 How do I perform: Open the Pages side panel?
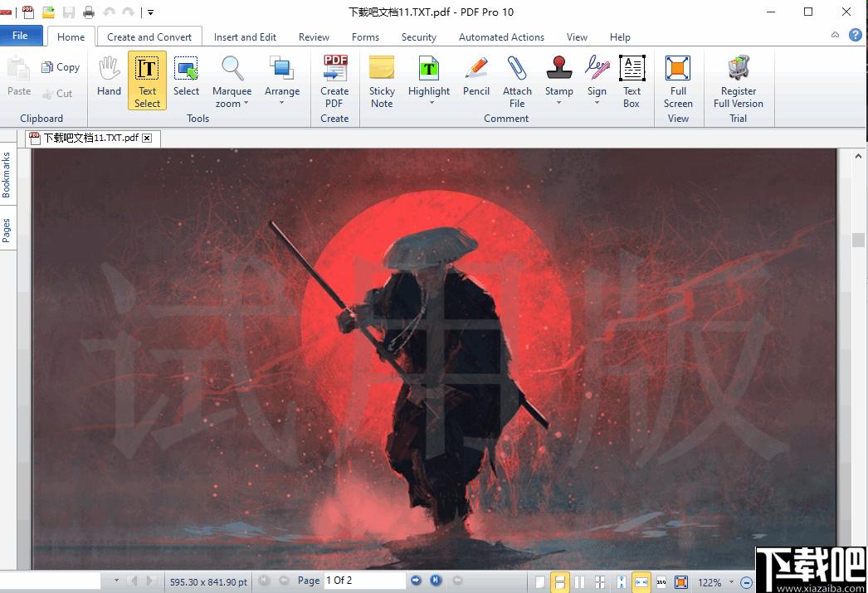pos(7,230)
